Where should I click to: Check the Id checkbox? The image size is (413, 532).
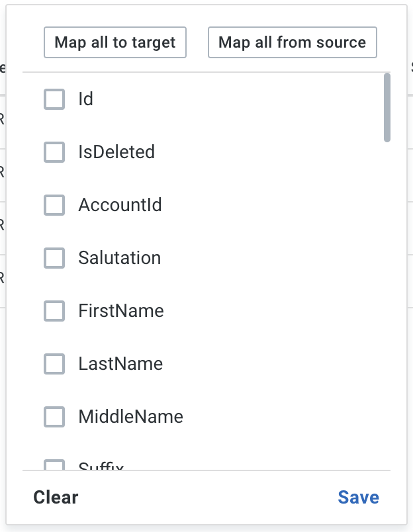point(54,99)
